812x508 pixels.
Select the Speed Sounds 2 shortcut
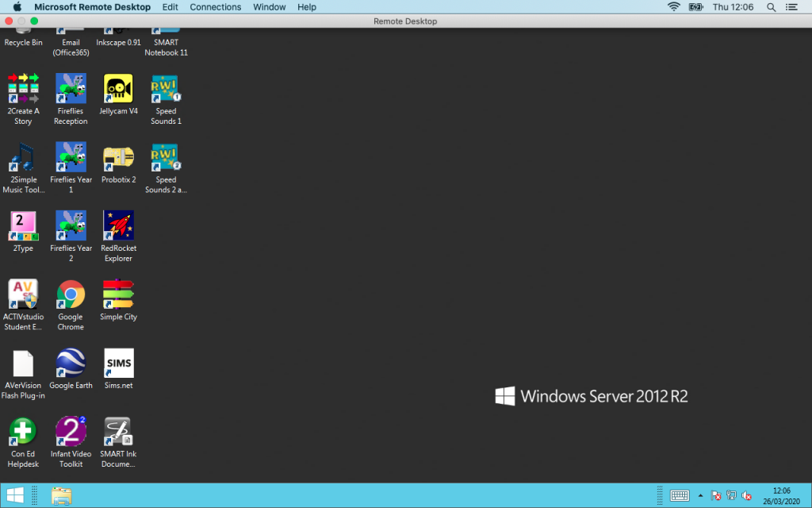[167, 168]
